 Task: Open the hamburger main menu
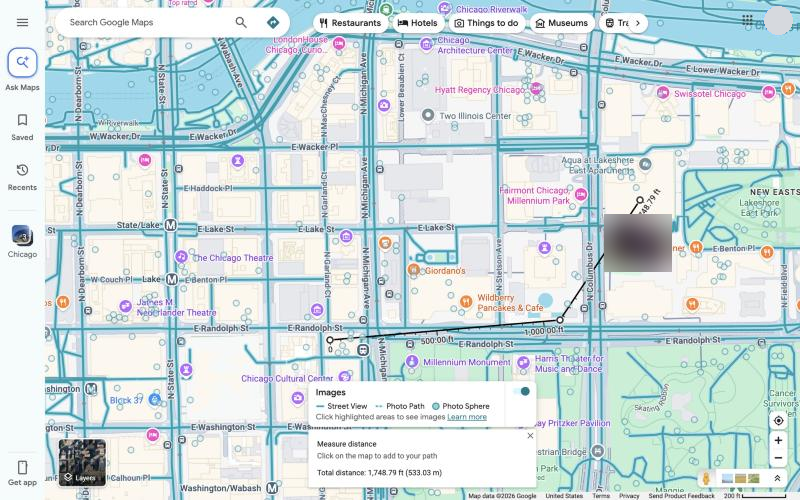click(x=22, y=22)
